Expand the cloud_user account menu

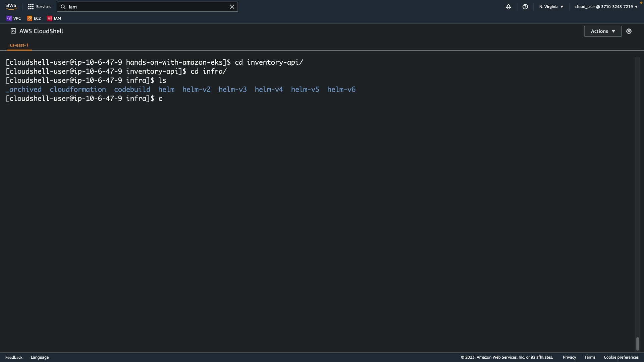606,7
